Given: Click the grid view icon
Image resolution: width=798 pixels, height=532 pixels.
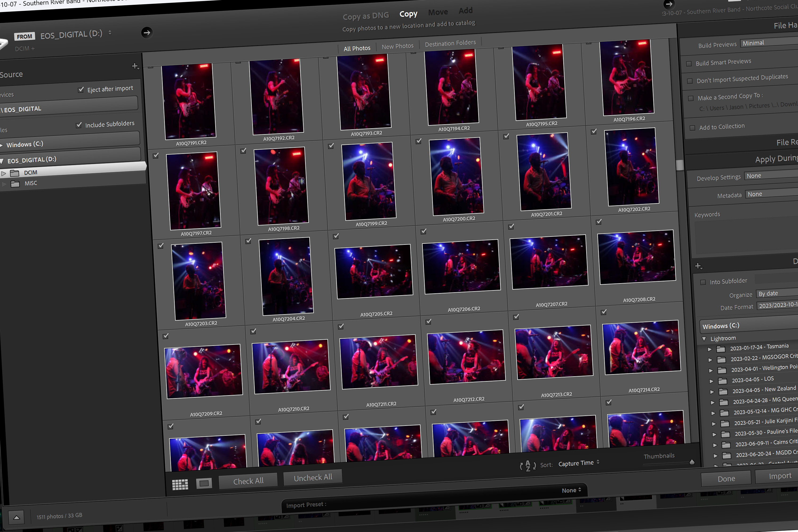Looking at the screenshot, I should [x=180, y=485].
